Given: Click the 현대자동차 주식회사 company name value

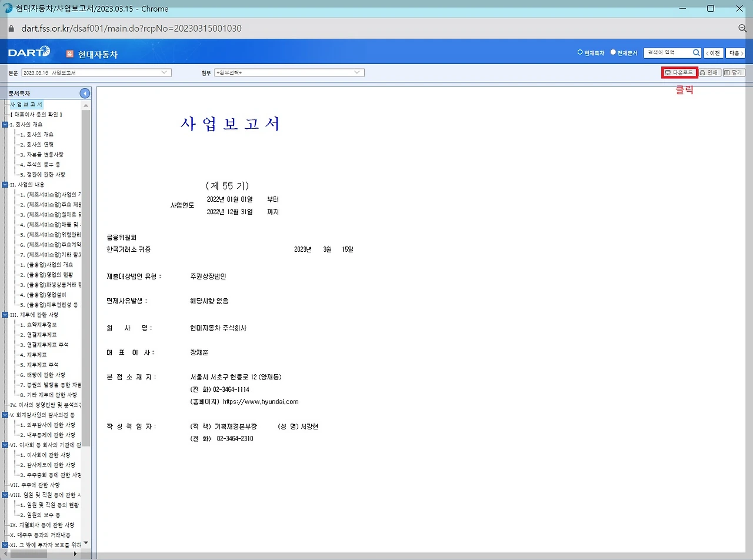Looking at the screenshot, I should (x=218, y=328).
